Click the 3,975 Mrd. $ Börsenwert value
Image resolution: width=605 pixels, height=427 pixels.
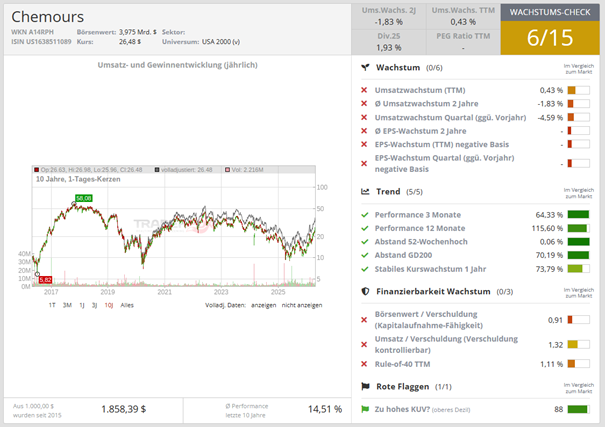click(138, 32)
